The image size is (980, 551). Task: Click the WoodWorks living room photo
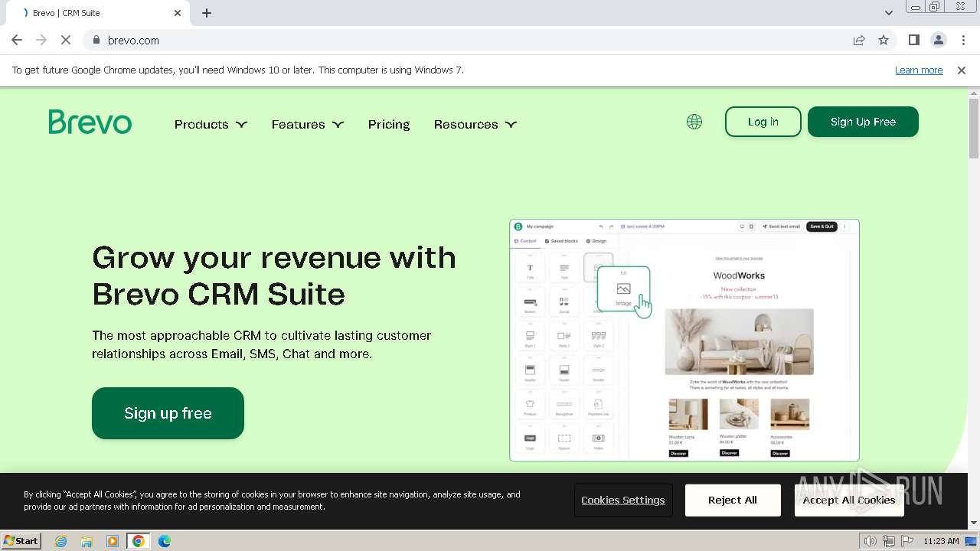tap(739, 341)
